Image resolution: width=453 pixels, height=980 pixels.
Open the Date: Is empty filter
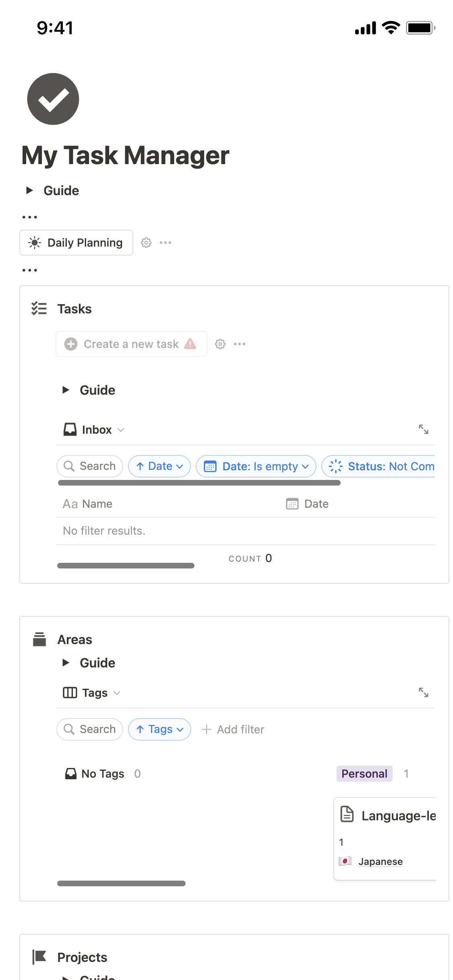tap(256, 466)
